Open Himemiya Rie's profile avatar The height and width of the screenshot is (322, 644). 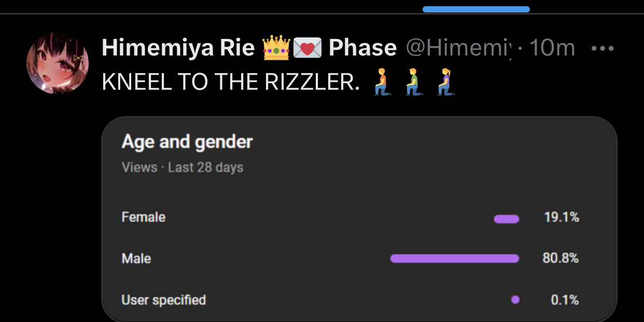point(58,63)
